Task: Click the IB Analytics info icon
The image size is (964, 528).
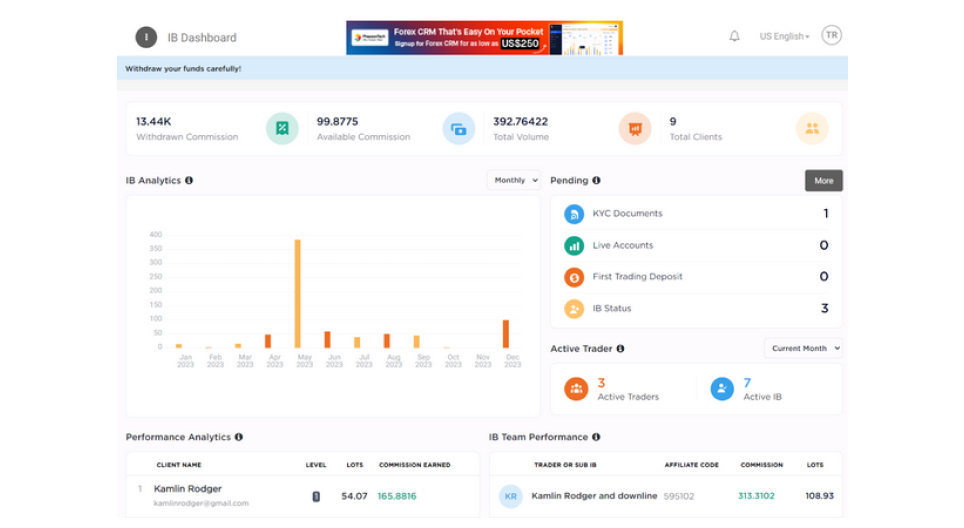Action: coord(189,181)
